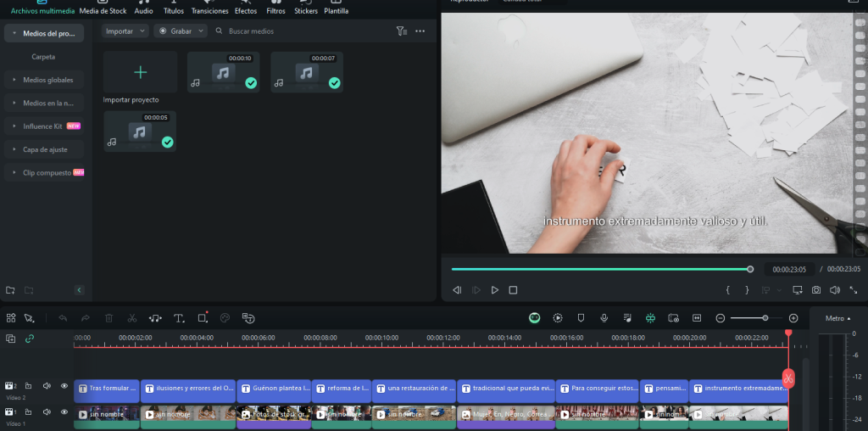Select the text tool in timeline toolbar
This screenshot has width=868, height=431.
pos(179,318)
